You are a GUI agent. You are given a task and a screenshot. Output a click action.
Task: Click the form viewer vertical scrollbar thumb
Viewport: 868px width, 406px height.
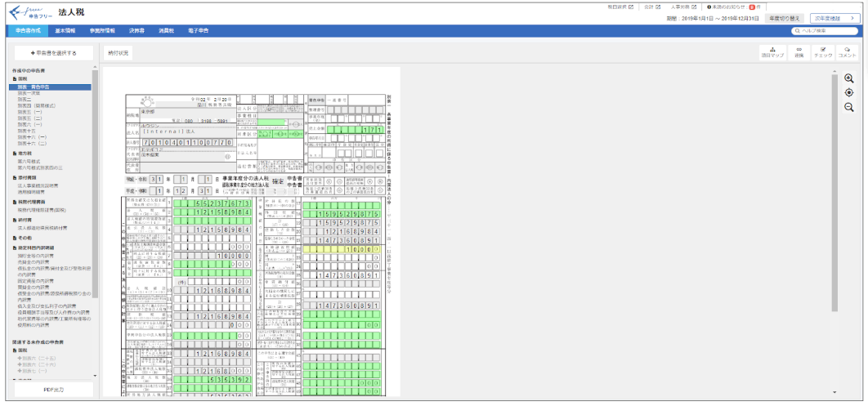(x=834, y=193)
